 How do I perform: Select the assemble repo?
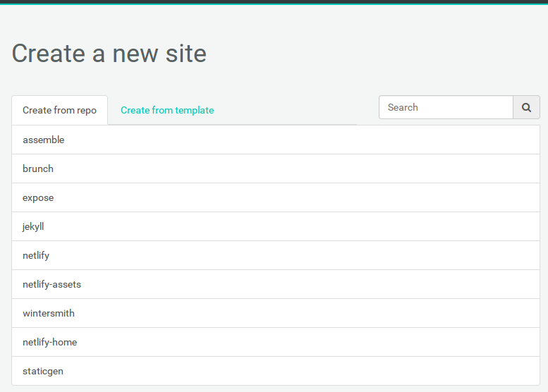point(276,140)
